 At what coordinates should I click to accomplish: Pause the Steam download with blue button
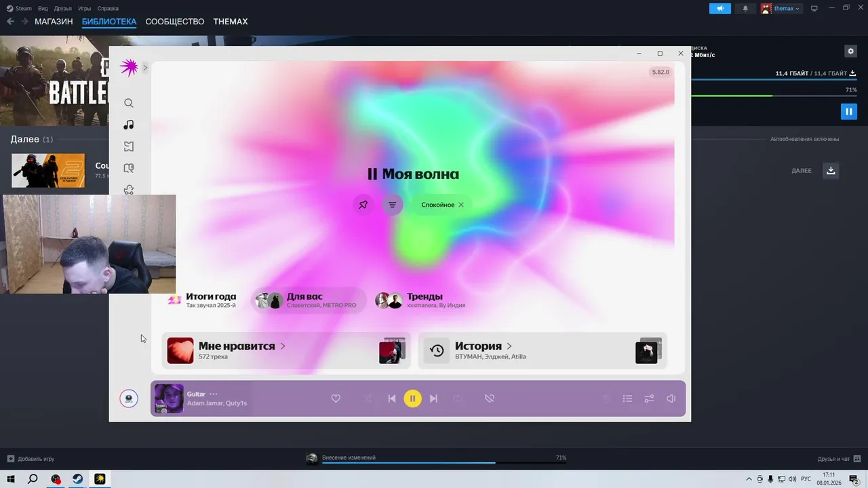point(849,111)
